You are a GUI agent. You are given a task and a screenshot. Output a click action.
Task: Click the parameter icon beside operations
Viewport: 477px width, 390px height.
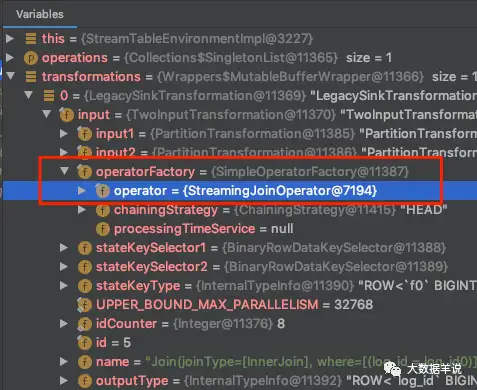30,58
